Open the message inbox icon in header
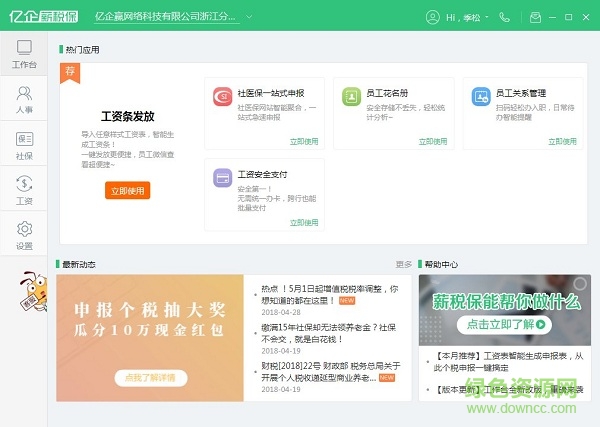This screenshot has width=600, height=427. click(536, 17)
